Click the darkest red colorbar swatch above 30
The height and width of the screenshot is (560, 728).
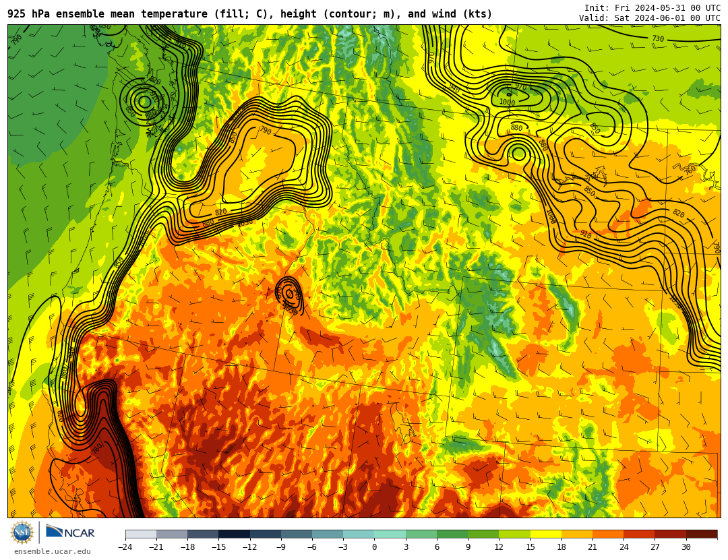[x=702, y=534]
